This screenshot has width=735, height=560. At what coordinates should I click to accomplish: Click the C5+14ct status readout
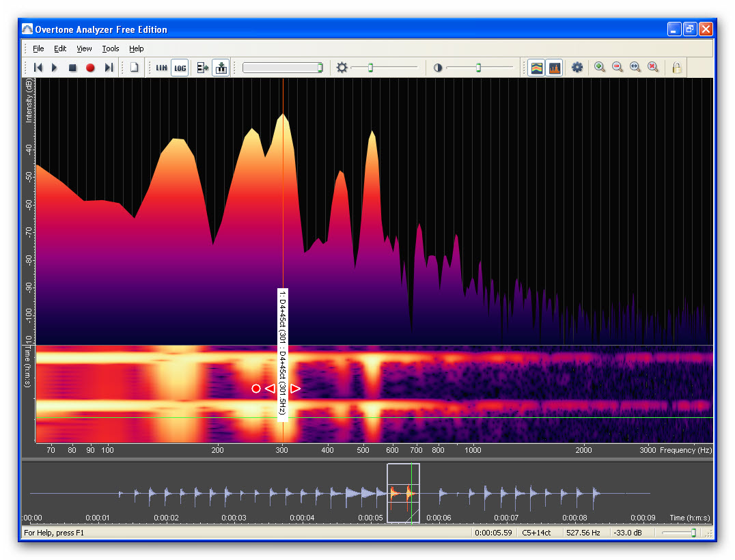pyautogui.click(x=537, y=533)
